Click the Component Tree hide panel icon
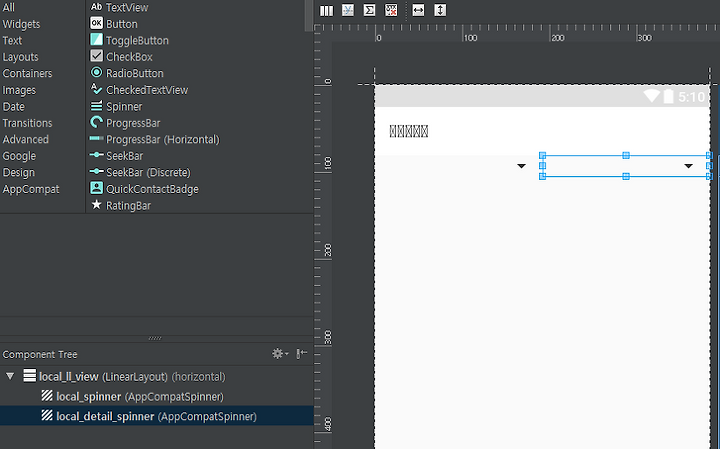 (302, 354)
